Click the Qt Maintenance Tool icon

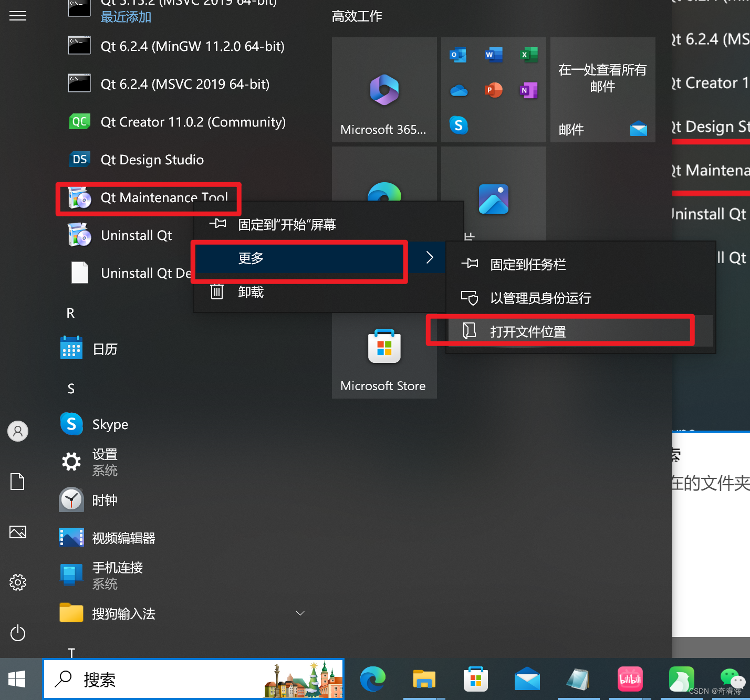click(x=79, y=197)
